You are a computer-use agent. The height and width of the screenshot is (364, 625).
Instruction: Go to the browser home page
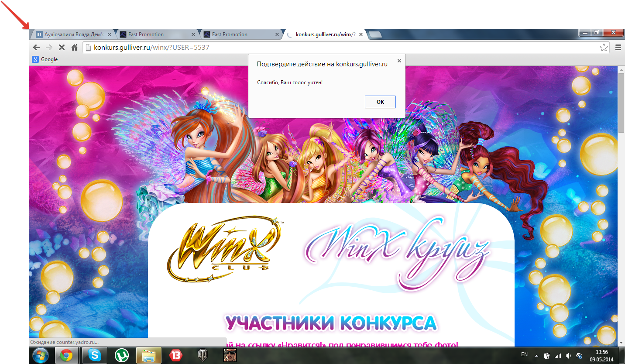click(74, 48)
